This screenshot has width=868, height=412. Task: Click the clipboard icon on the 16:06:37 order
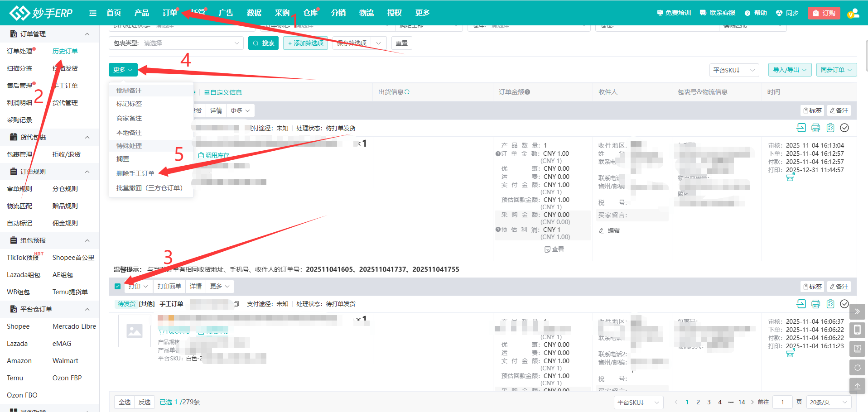pyautogui.click(x=830, y=304)
